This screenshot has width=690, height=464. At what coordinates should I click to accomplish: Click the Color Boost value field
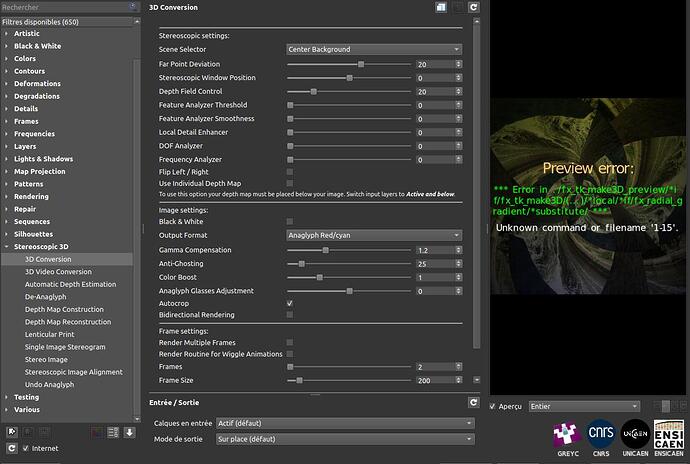435,277
